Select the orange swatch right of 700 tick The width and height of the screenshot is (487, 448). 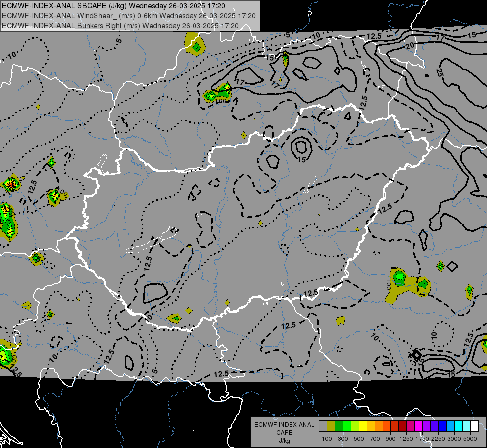379,426
